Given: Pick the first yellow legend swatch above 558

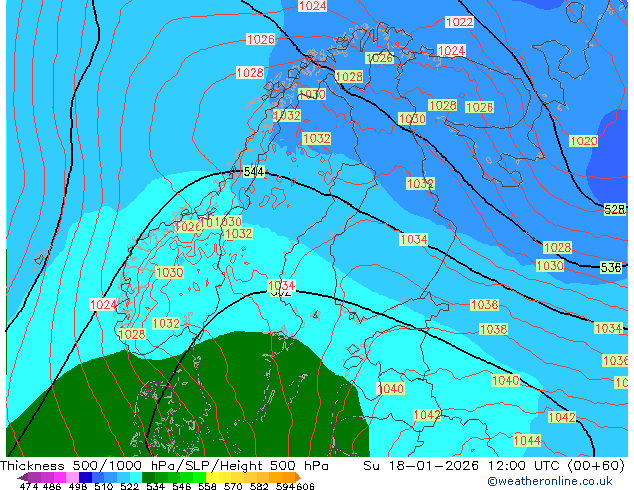Looking at the screenshot, I should tap(212, 477).
